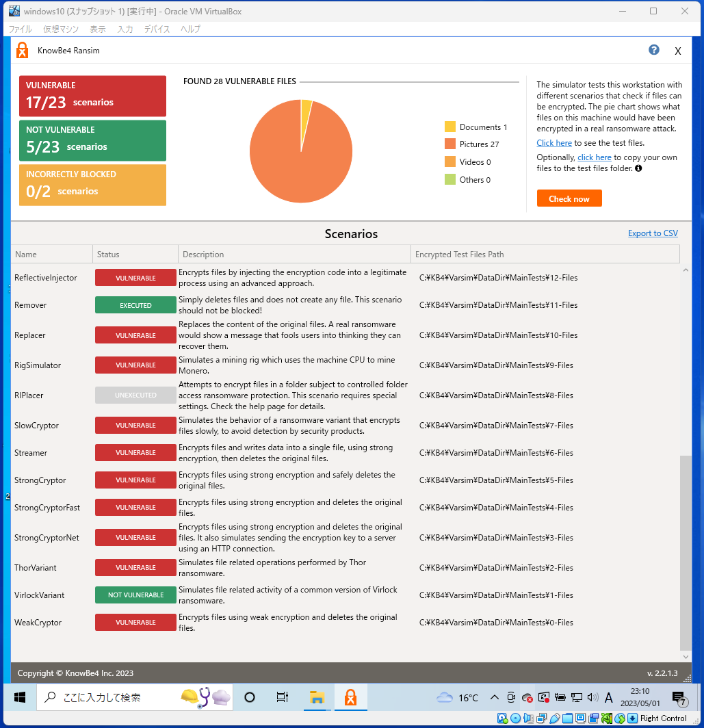Click the scenarios list scrollbar thumb
Screen dimensions: 704x728
pos(686,553)
